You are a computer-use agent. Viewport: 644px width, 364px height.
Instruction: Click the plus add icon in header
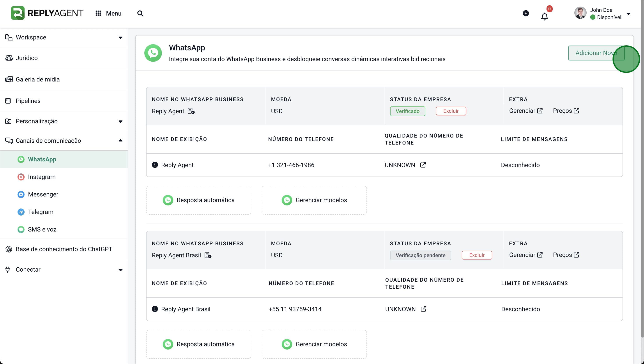pos(526,13)
